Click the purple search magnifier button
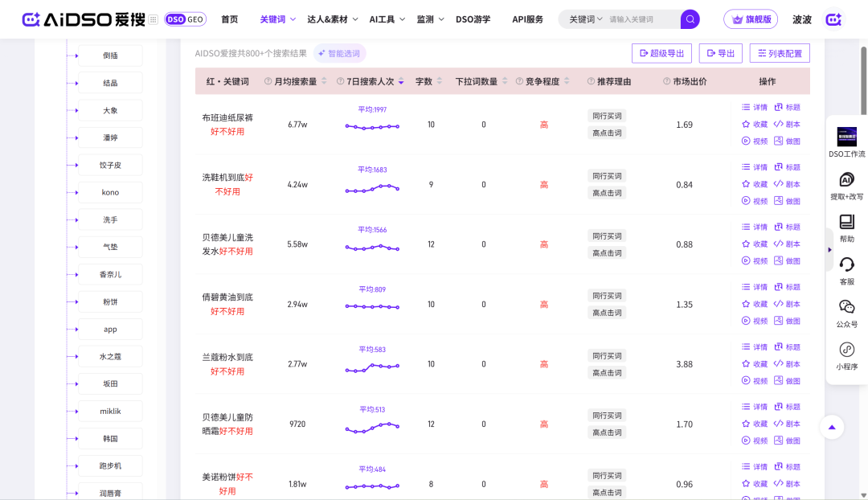This screenshot has width=868, height=500. click(x=690, y=19)
